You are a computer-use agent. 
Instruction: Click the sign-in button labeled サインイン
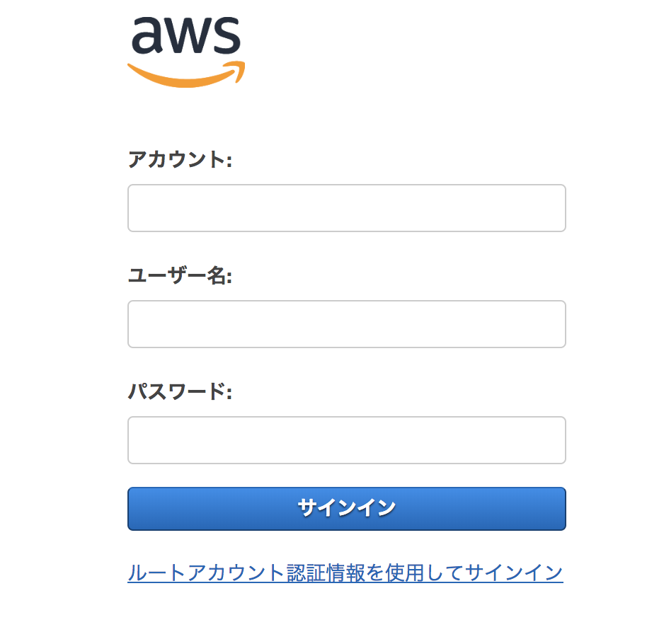346,508
